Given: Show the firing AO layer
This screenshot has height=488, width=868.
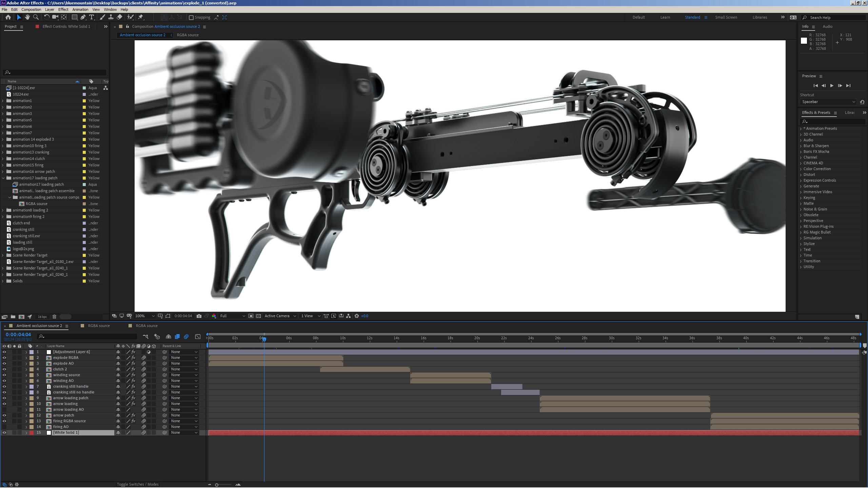Looking at the screenshot, I should point(4,427).
